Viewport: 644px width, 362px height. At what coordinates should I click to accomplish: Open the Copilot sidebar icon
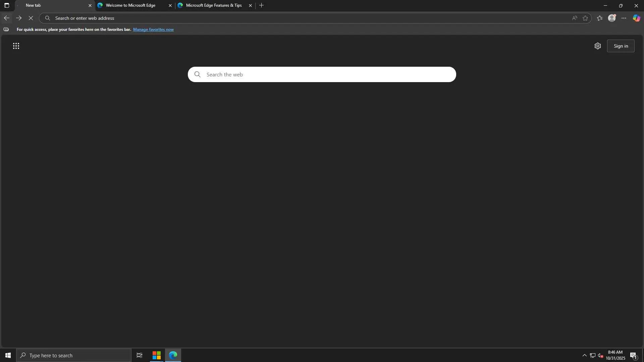pyautogui.click(x=636, y=18)
